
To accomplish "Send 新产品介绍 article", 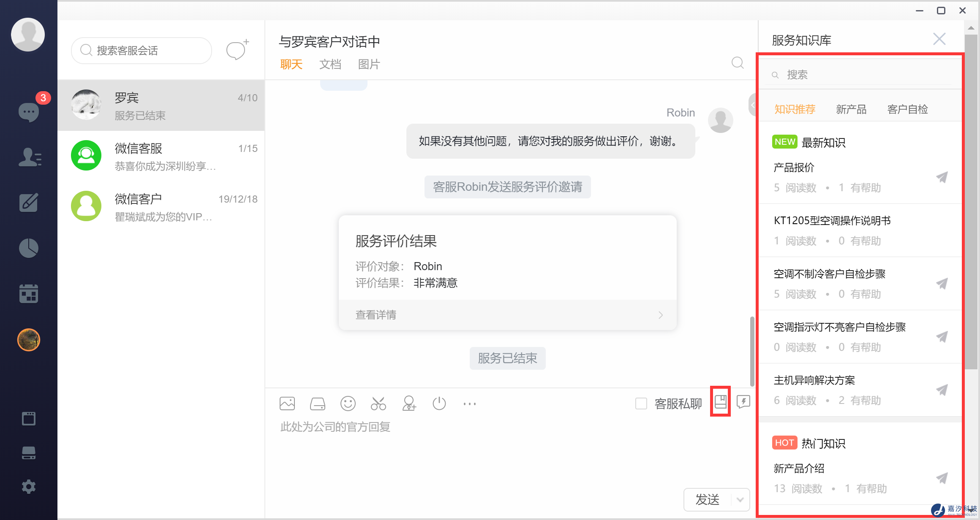I will click(x=942, y=478).
